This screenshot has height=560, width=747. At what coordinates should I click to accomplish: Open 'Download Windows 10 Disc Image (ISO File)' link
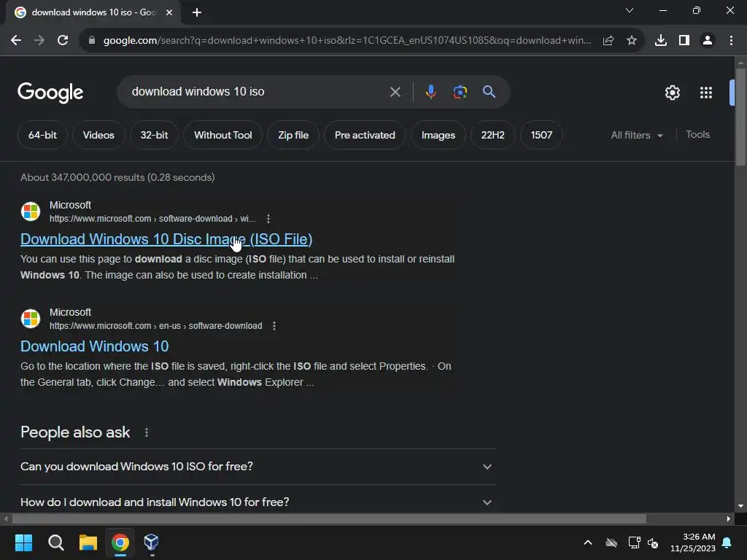coord(166,239)
